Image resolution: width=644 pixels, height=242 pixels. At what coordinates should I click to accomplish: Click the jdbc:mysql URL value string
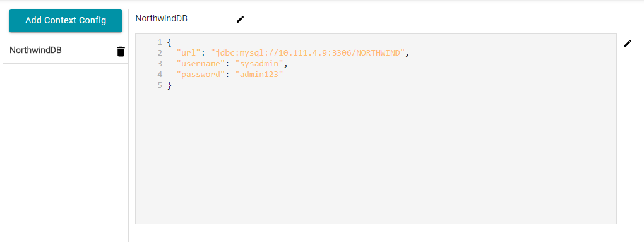coord(308,53)
